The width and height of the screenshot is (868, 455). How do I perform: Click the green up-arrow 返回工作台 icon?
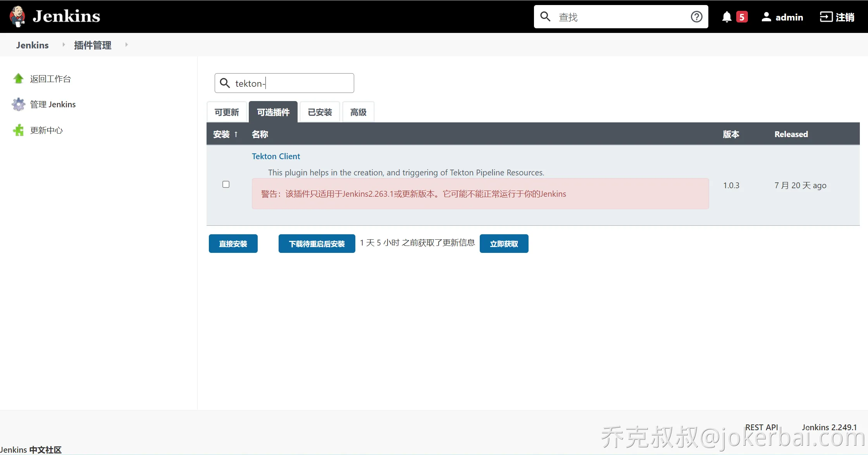tap(18, 79)
